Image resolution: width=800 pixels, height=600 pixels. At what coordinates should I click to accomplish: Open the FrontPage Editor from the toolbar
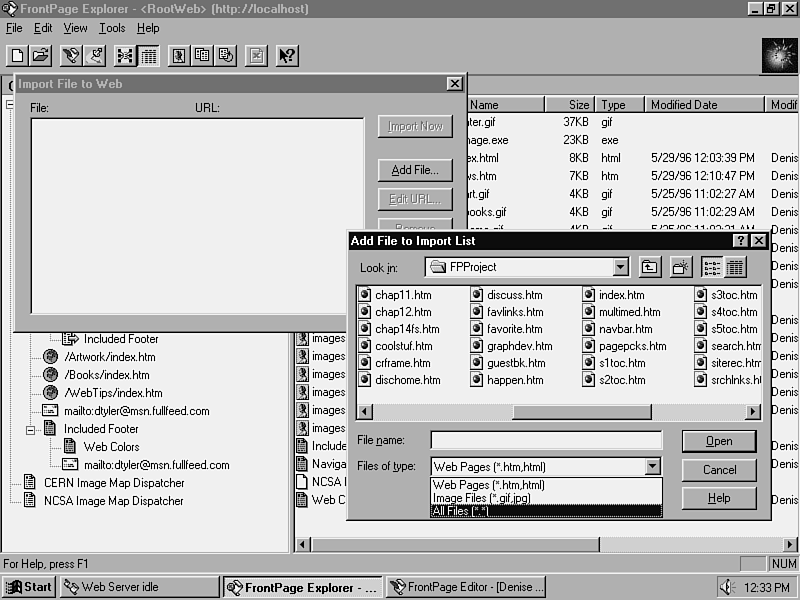(x=177, y=56)
